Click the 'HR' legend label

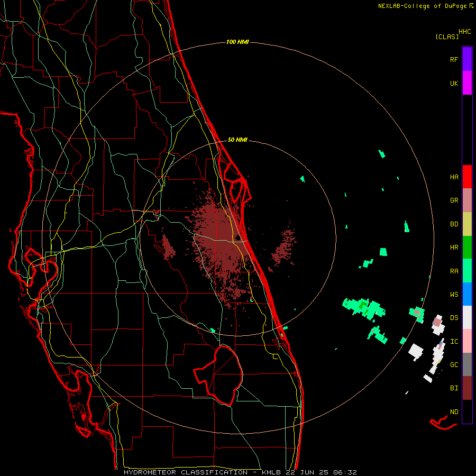(454, 248)
